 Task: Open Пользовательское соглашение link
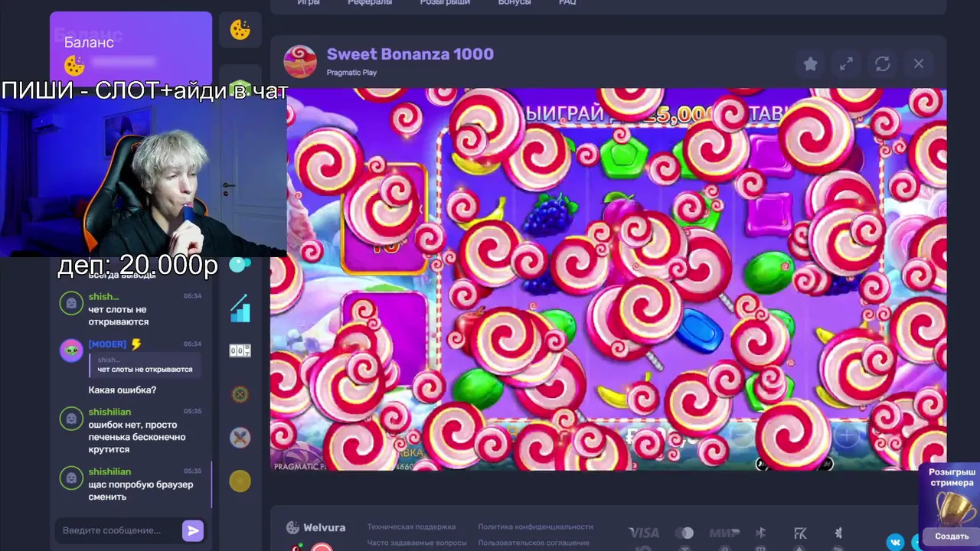pos(535,543)
